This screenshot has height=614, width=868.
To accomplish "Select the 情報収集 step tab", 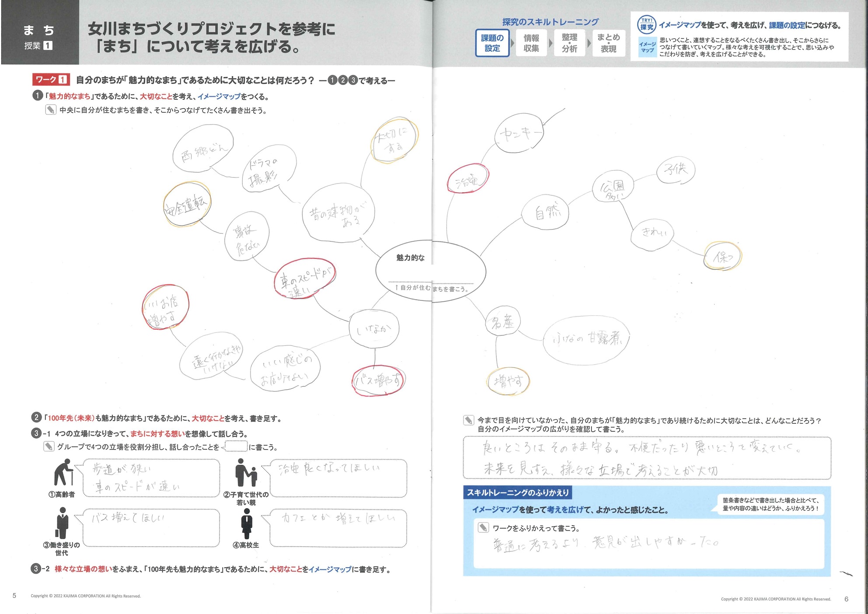I will tap(531, 43).
